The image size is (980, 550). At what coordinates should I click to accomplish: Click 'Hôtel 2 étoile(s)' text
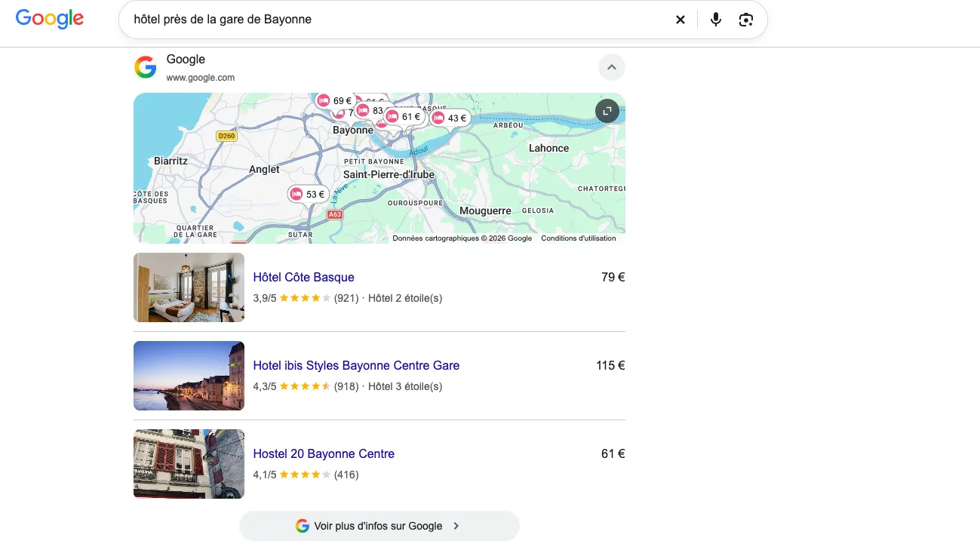[x=405, y=298]
